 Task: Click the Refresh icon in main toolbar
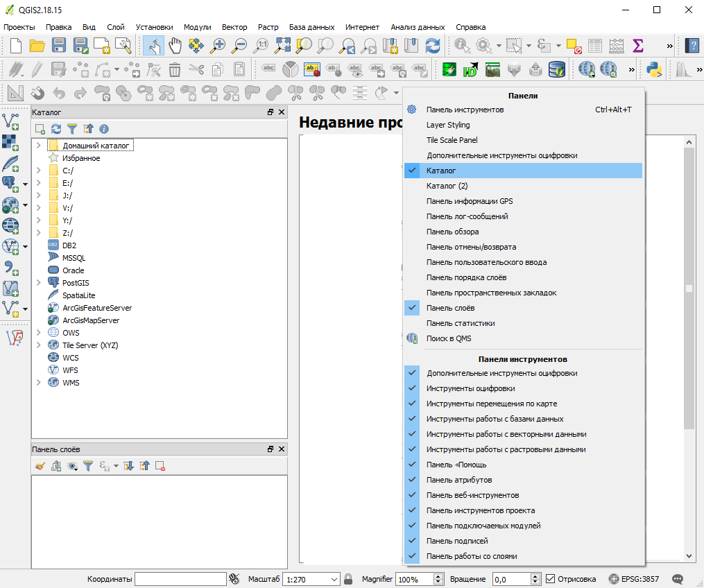tap(433, 46)
